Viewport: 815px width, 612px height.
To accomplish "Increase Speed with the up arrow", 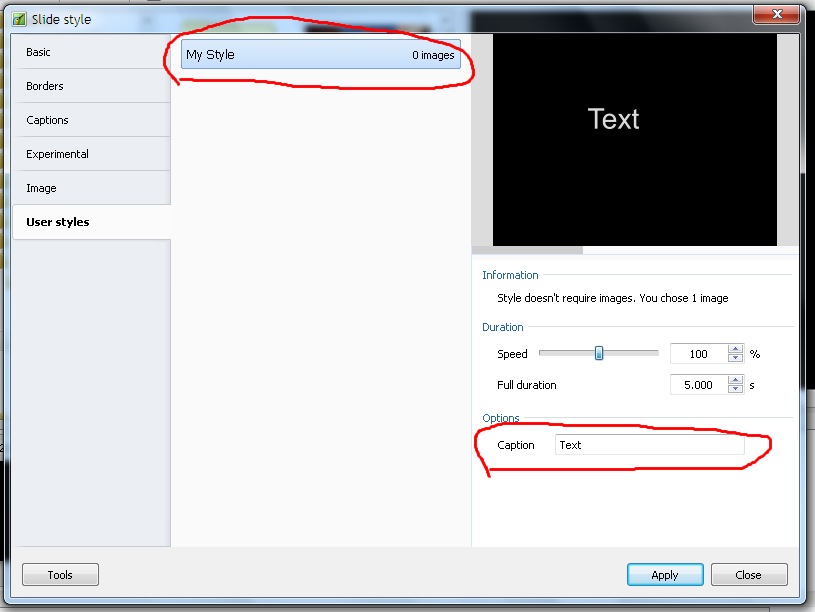I will pyautogui.click(x=736, y=349).
